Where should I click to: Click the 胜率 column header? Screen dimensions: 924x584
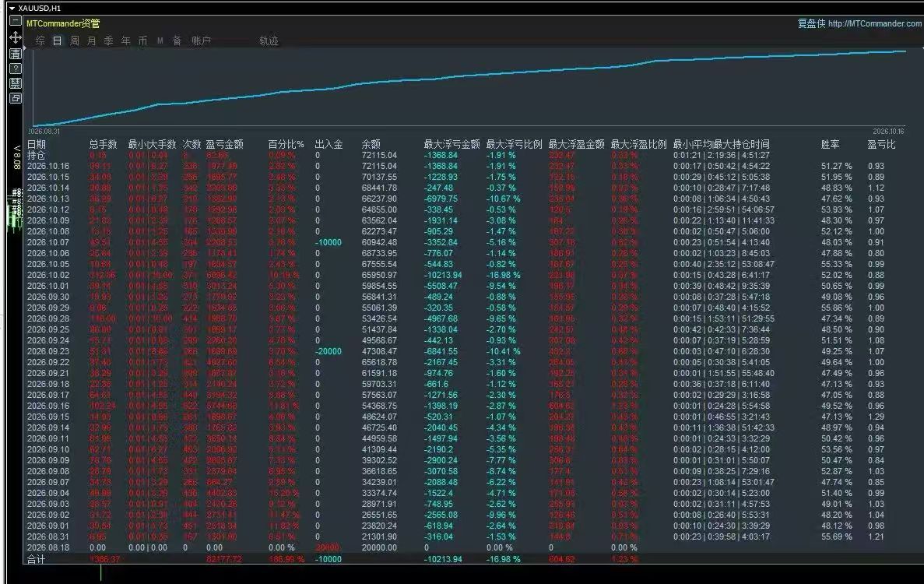coord(831,144)
